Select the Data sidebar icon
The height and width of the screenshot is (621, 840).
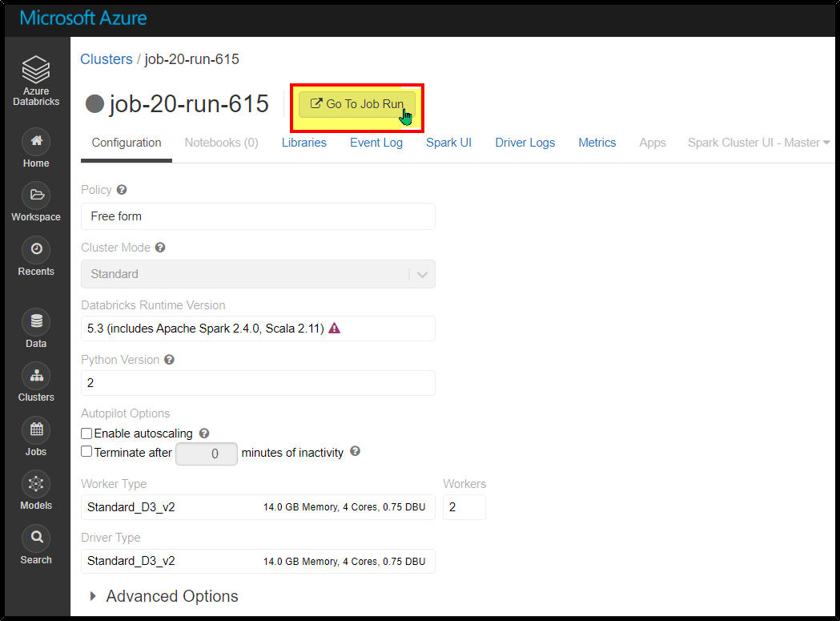tap(35, 322)
